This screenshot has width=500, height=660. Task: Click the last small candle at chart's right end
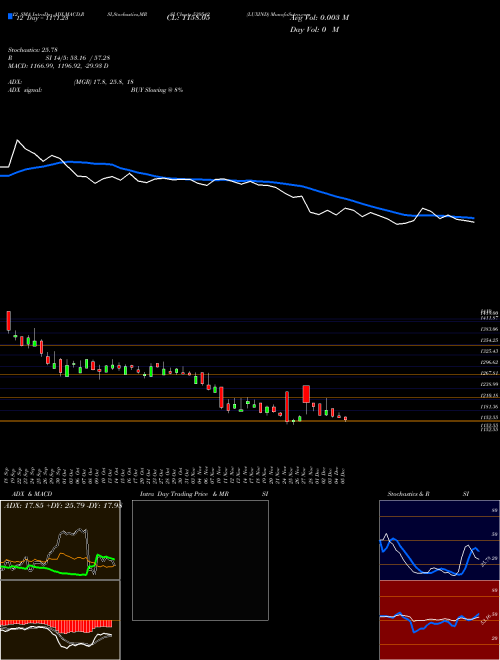point(346,419)
